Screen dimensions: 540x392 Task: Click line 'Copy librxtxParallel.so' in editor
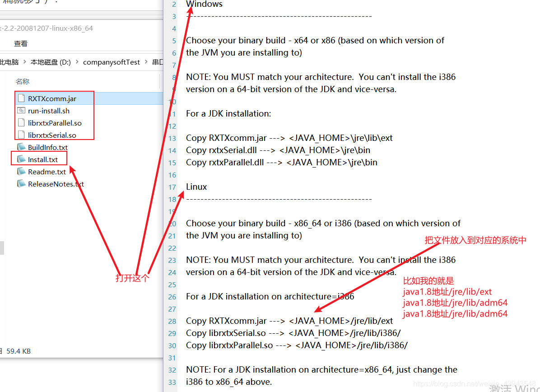tap(297, 345)
